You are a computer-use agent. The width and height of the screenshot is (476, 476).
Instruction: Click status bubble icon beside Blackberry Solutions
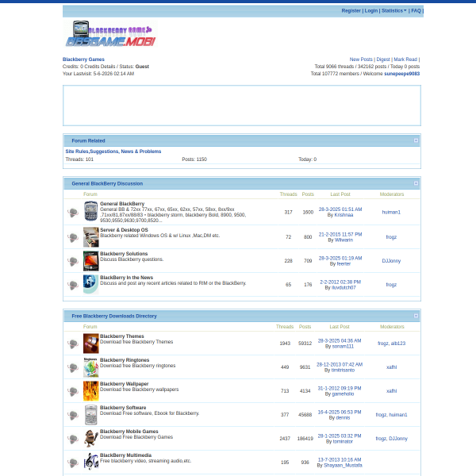[73, 261]
